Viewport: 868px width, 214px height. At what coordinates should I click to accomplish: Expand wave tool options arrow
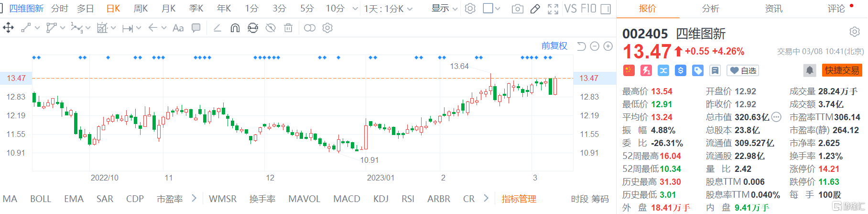tap(88, 28)
